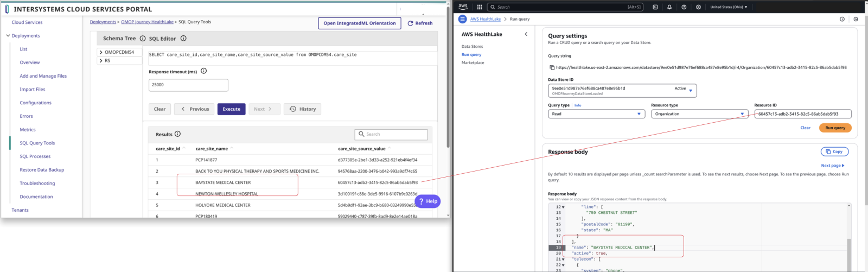Fold JSON line 21 telecom array
Screen dimensions: 868x272
click(563, 259)
